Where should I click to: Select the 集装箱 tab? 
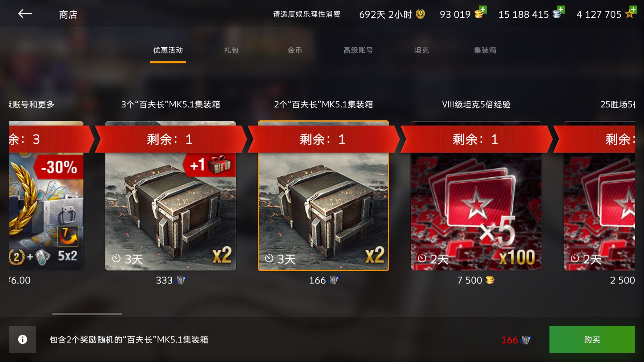click(485, 50)
